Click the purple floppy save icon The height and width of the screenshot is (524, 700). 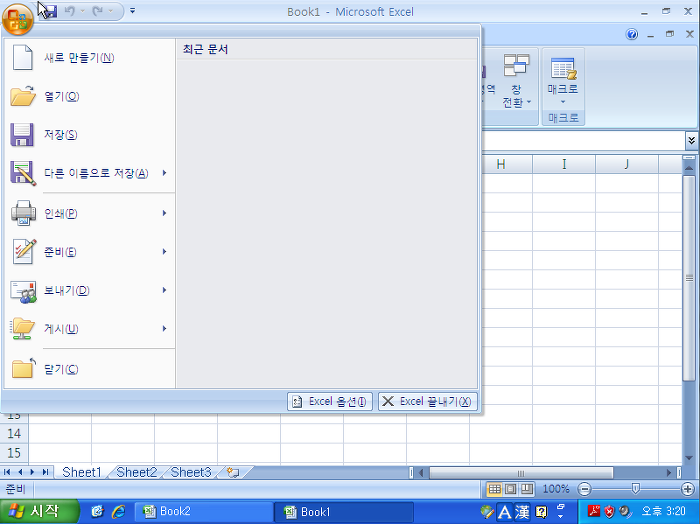coord(22,135)
